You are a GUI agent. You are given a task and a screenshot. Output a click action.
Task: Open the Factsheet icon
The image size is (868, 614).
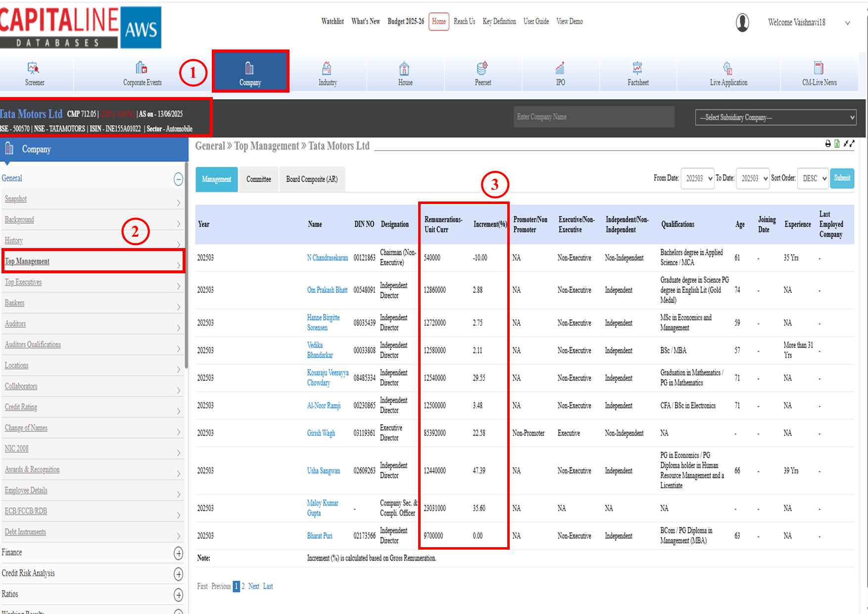[x=637, y=68]
